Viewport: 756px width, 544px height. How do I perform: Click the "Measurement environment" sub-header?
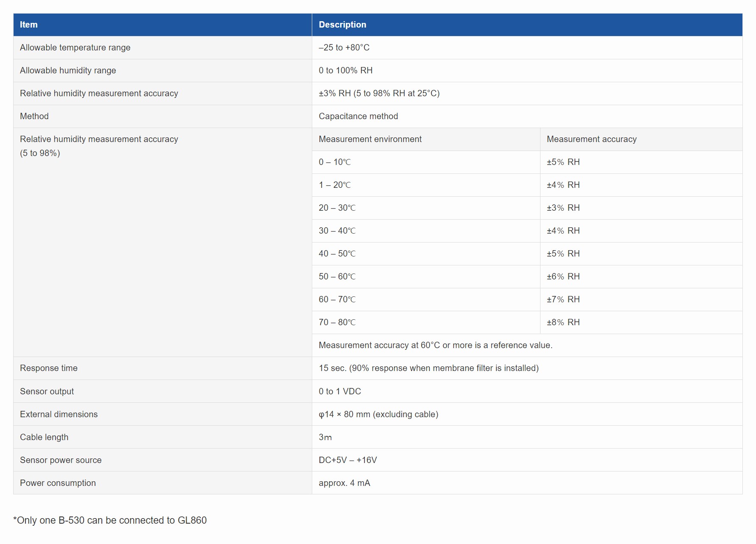coord(426,139)
